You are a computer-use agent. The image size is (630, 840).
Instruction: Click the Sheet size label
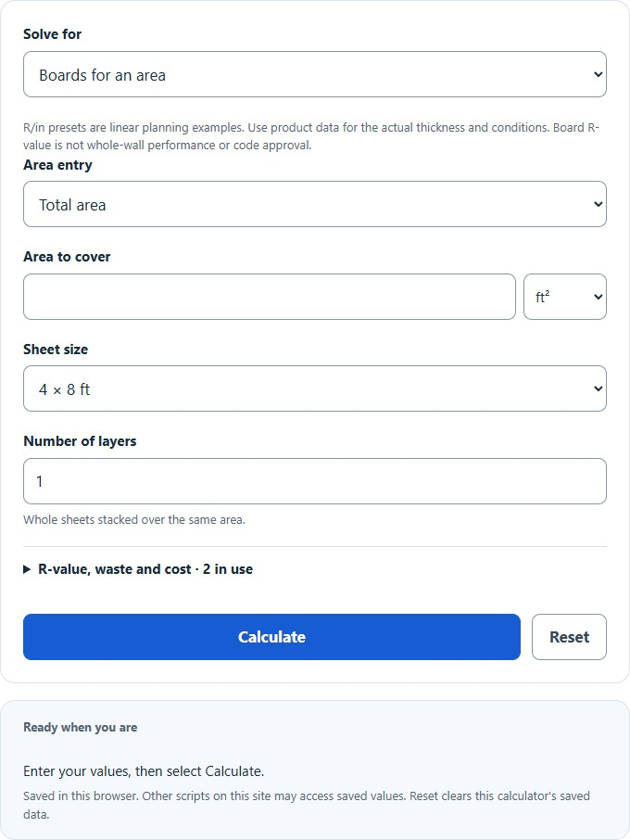coord(56,350)
